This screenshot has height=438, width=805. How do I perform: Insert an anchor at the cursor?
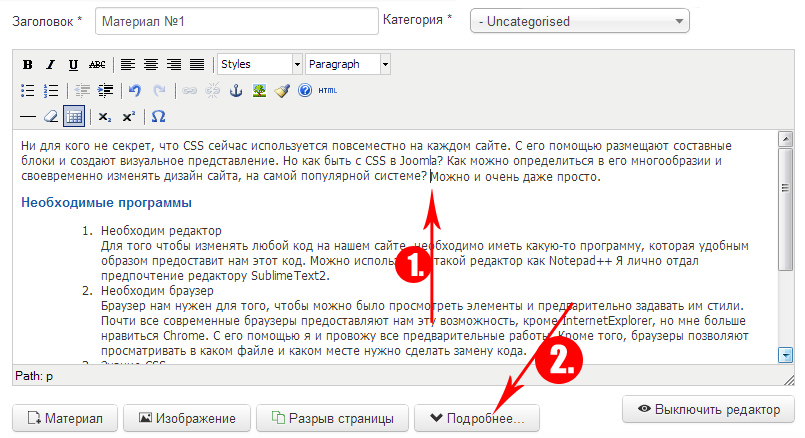(237, 91)
